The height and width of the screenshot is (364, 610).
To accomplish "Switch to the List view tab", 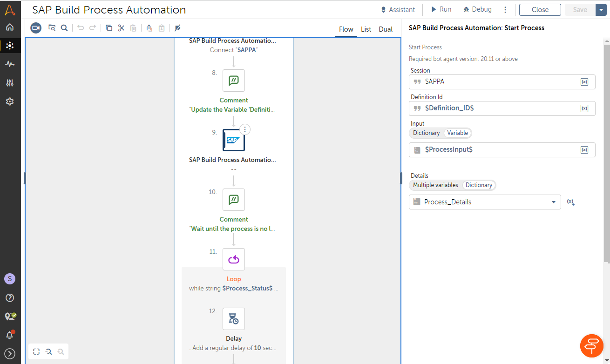I will pos(366,29).
